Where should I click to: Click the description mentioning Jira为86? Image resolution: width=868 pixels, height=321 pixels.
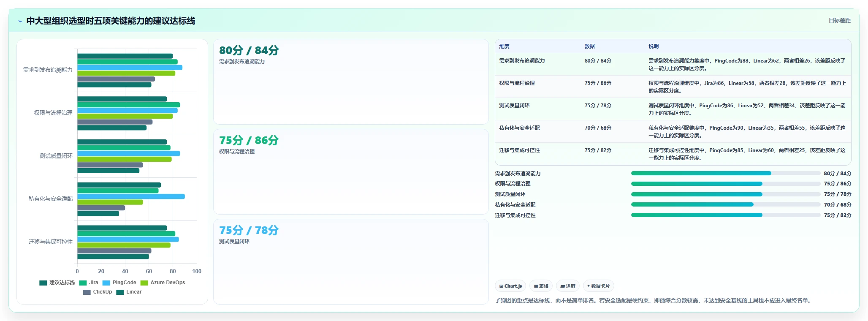tap(747, 87)
